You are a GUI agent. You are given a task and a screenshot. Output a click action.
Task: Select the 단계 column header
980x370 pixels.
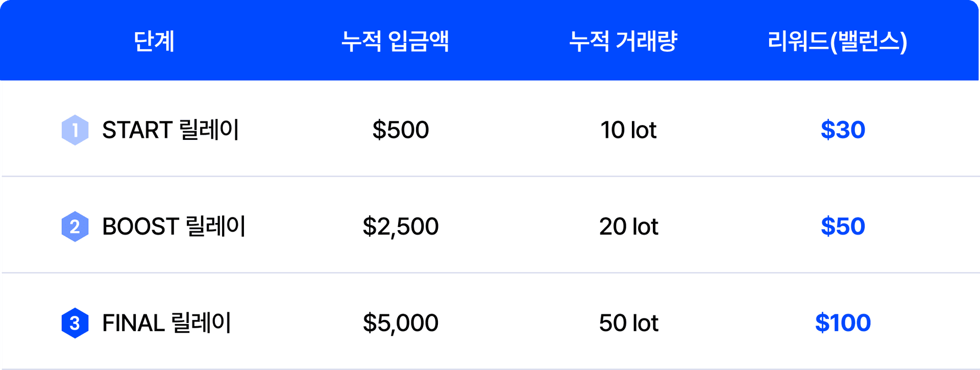pyautogui.click(x=154, y=41)
